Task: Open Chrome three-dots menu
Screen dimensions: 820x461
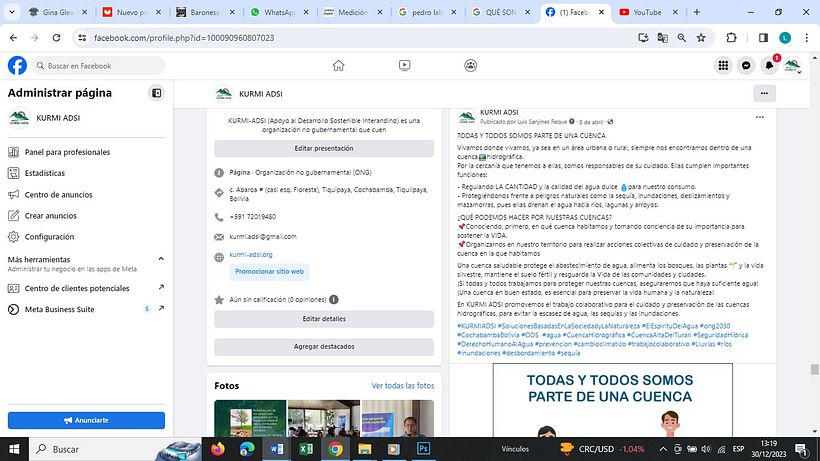Action: click(807, 38)
